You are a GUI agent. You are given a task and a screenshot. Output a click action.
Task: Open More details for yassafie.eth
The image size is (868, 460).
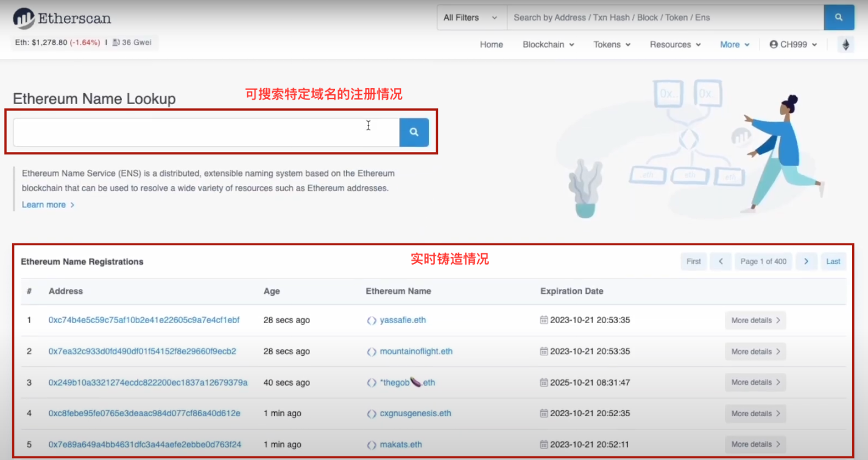click(755, 321)
